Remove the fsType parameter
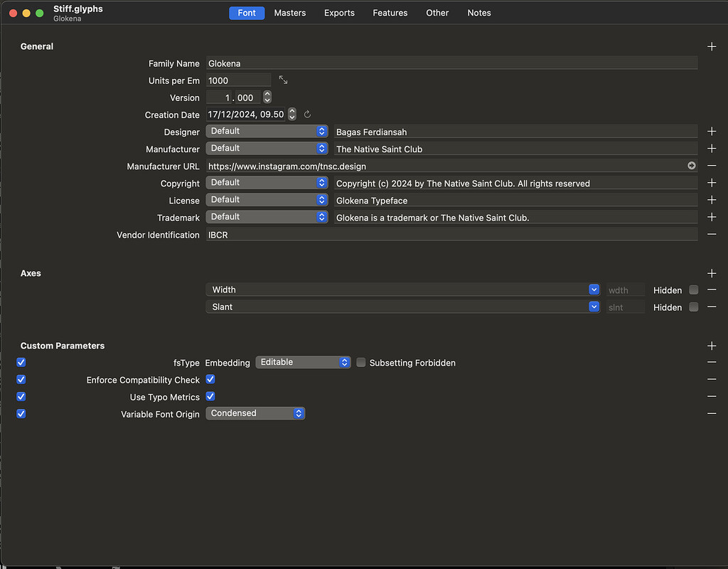This screenshot has width=728, height=569. [711, 362]
